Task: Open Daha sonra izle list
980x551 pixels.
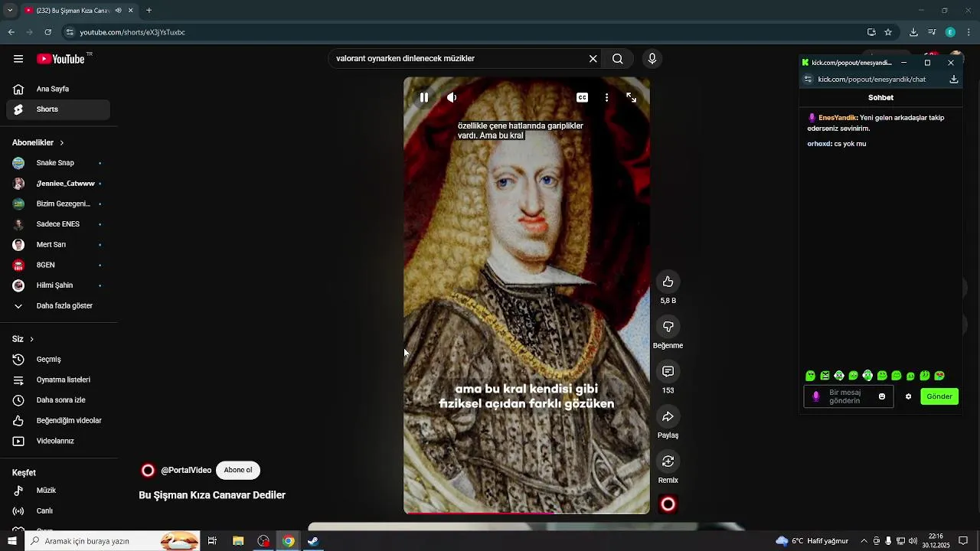Action: (58, 400)
